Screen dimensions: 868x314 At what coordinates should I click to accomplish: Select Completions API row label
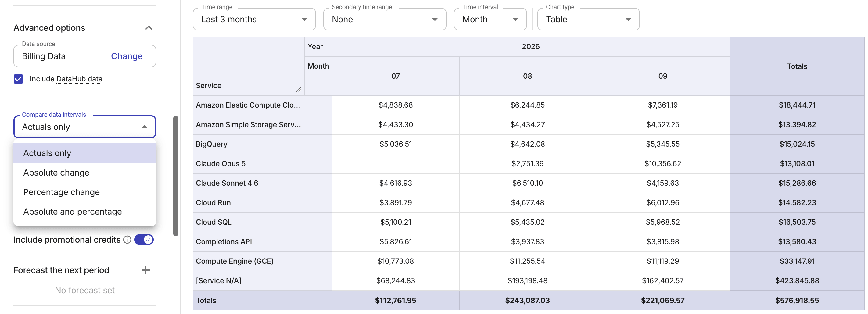[x=262, y=242]
